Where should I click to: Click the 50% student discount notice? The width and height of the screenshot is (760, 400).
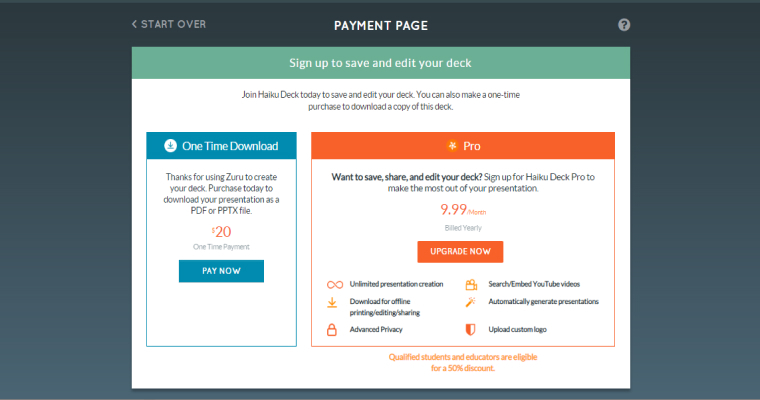[x=463, y=362]
